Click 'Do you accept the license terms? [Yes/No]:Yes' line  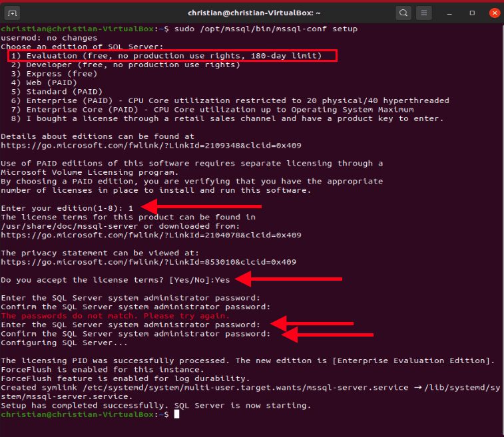(115, 280)
